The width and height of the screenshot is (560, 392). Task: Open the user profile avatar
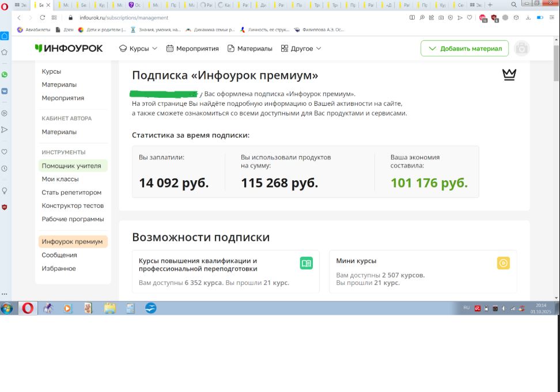pos(521,49)
